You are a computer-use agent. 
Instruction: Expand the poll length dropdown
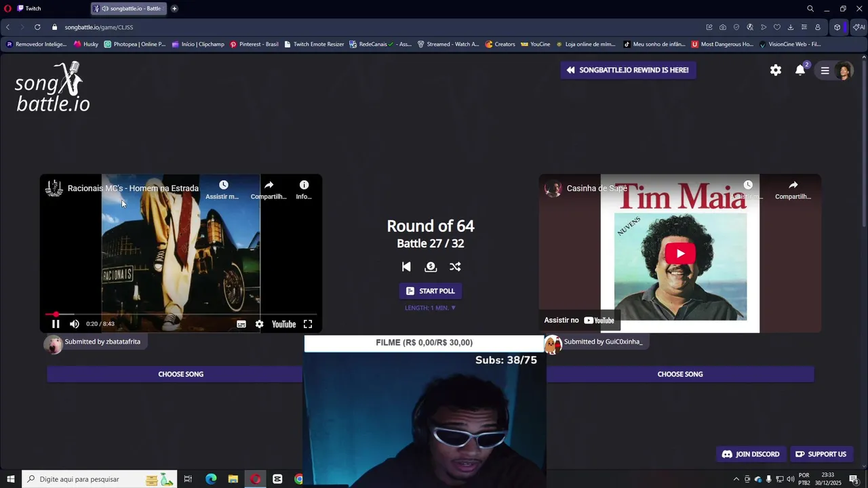pos(430,308)
